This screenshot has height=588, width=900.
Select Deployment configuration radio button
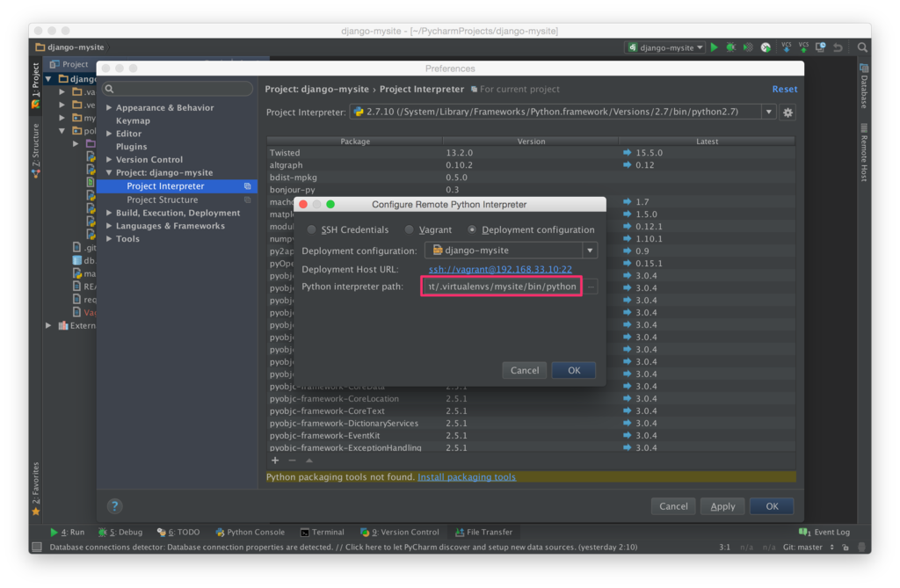pos(472,229)
